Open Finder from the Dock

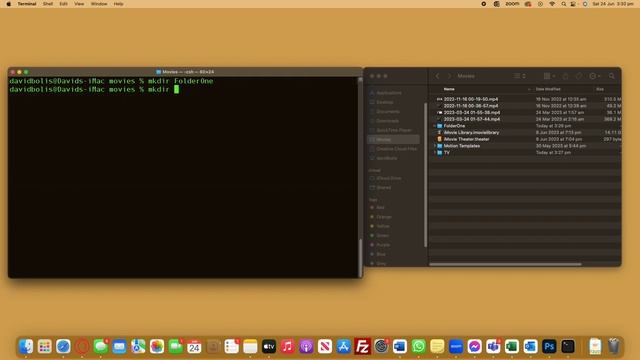coord(26,347)
